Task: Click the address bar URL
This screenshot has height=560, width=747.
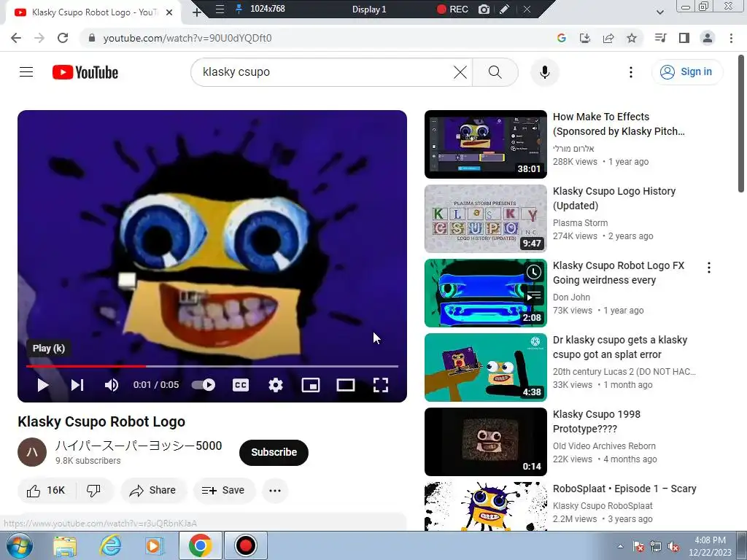Action: click(x=187, y=38)
